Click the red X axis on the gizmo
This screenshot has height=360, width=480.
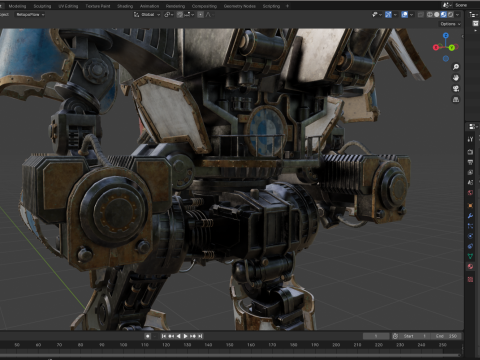click(435, 48)
